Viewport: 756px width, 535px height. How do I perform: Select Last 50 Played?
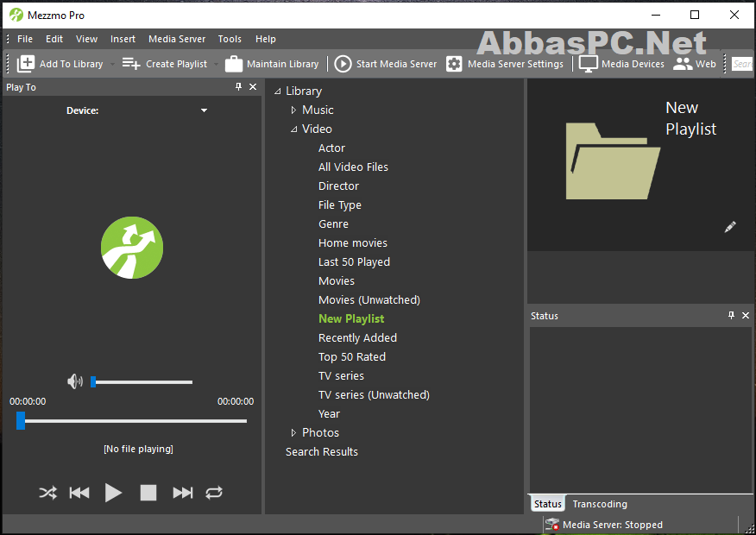point(354,261)
